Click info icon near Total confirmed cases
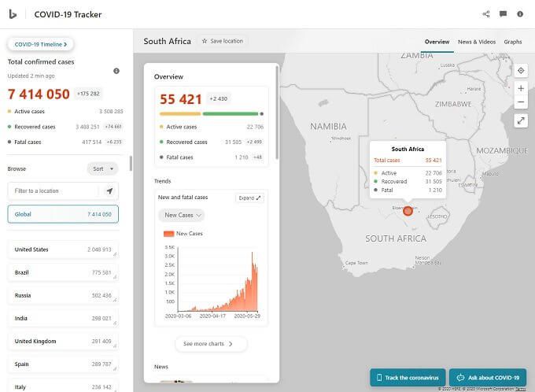 point(116,71)
